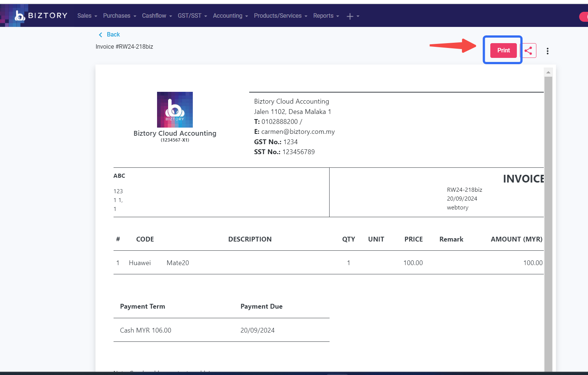
Task: Click the PRICE column header
Action: pyautogui.click(x=414, y=239)
